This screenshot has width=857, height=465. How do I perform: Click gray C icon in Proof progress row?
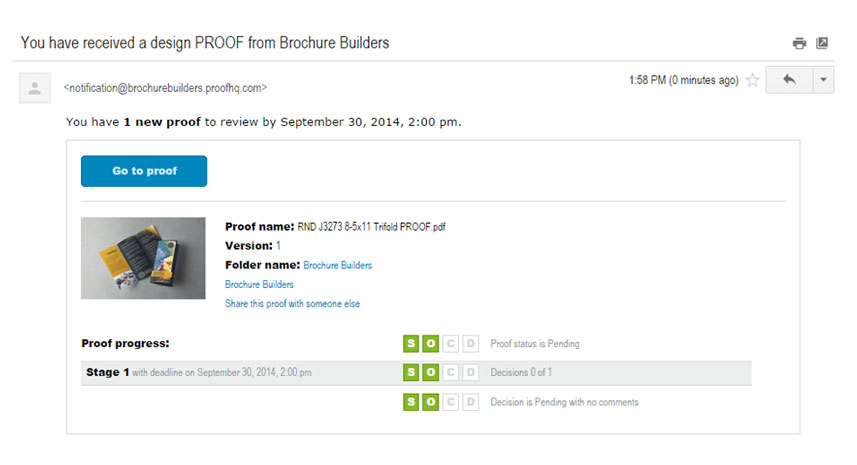point(450,344)
